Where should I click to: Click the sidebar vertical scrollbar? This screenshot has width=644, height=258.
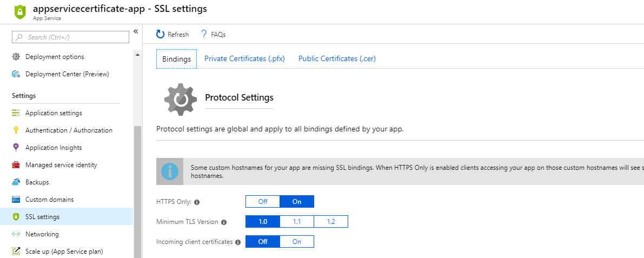pos(137,189)
